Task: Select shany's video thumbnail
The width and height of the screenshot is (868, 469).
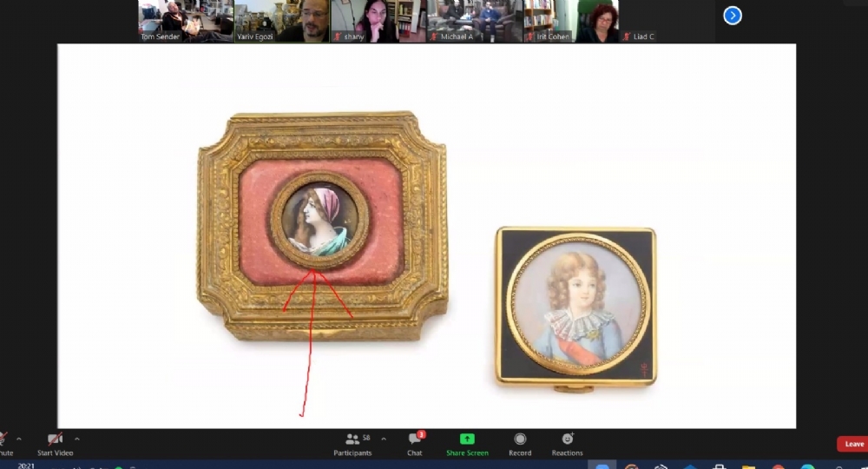Action: [378, 21]
